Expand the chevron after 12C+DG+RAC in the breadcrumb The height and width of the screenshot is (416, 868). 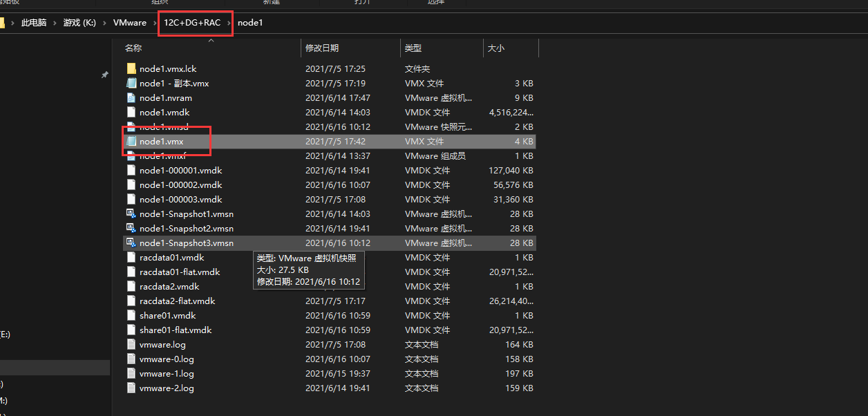coord(229,23)
